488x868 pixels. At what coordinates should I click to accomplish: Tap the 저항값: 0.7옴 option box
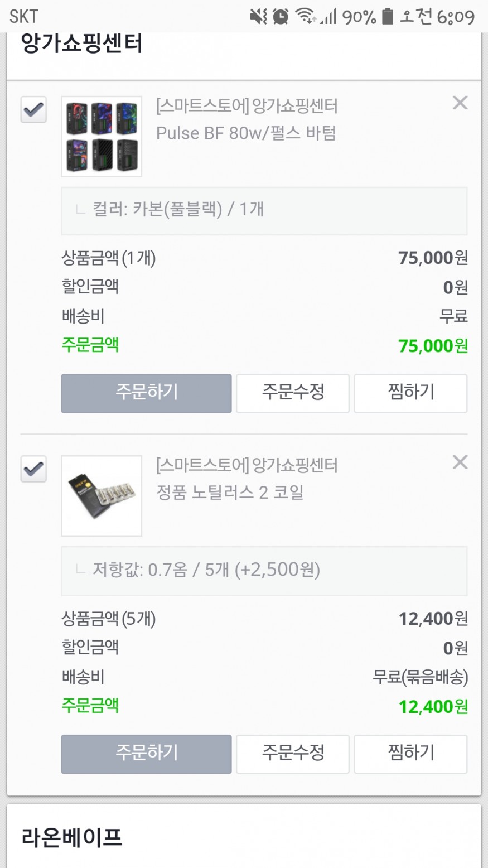(x=264, y=571)
